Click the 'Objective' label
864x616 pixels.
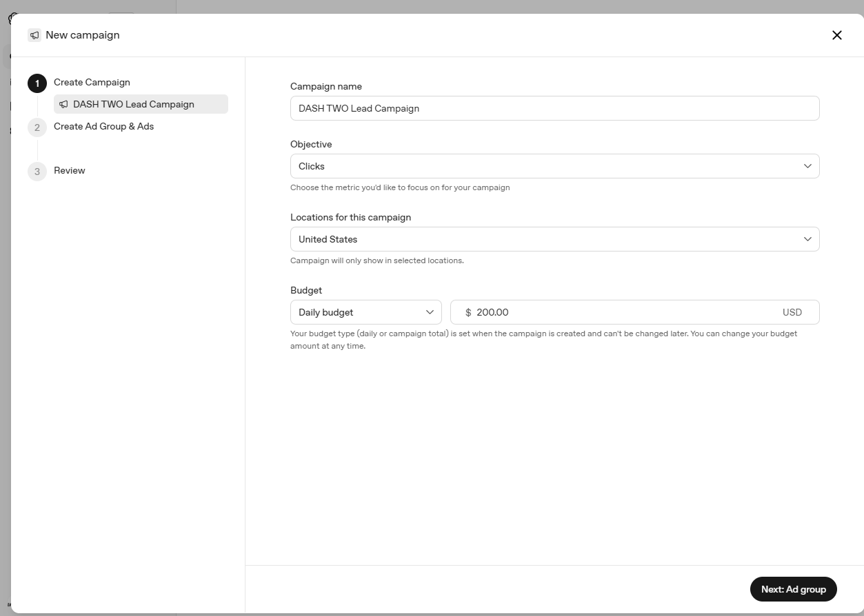coord(311,144)
